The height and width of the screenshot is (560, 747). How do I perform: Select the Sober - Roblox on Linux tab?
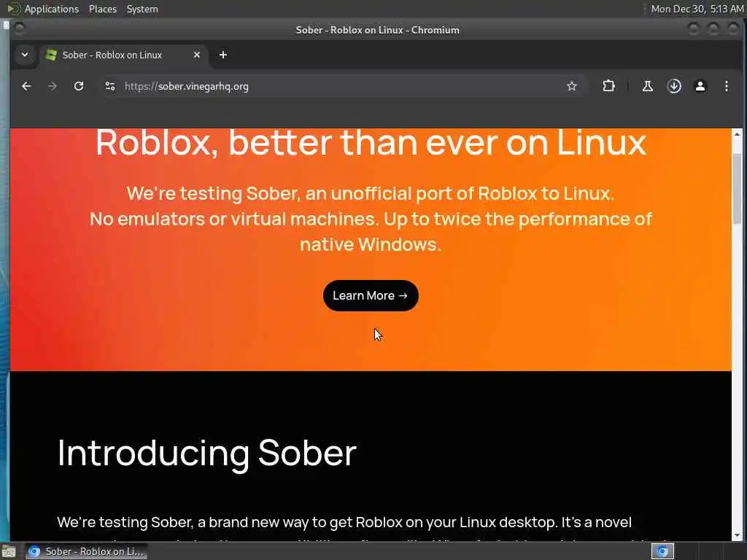(123, 55)
